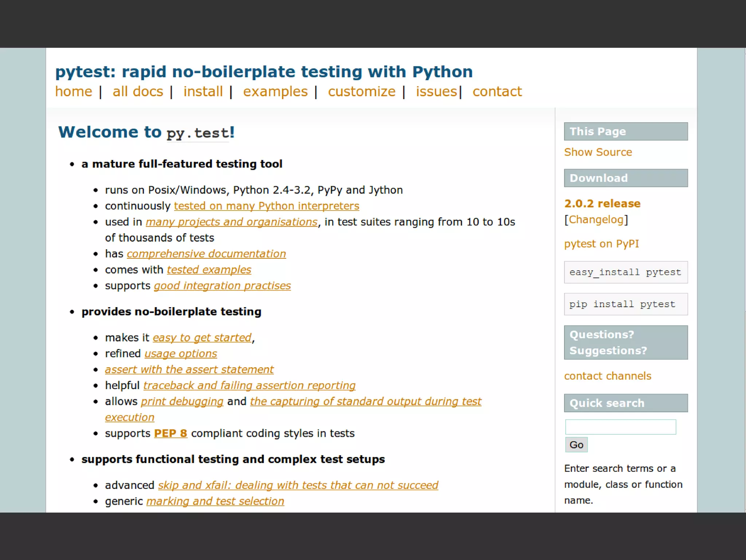Viewport: 746px width, 560px height.
Task: Open the easy to get started link
Action: (202, 338)
